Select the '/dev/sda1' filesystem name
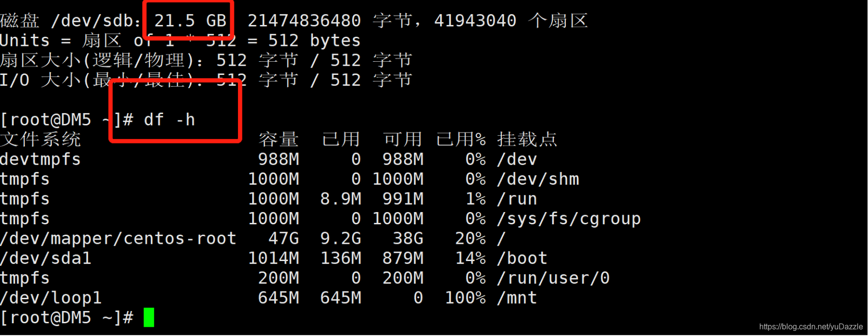The width and height of the screenshot is (868, 336). [46, 258]
